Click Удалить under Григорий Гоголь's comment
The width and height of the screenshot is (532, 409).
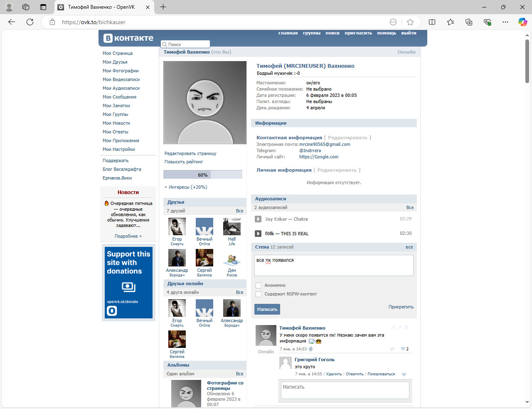coord(334,374)
